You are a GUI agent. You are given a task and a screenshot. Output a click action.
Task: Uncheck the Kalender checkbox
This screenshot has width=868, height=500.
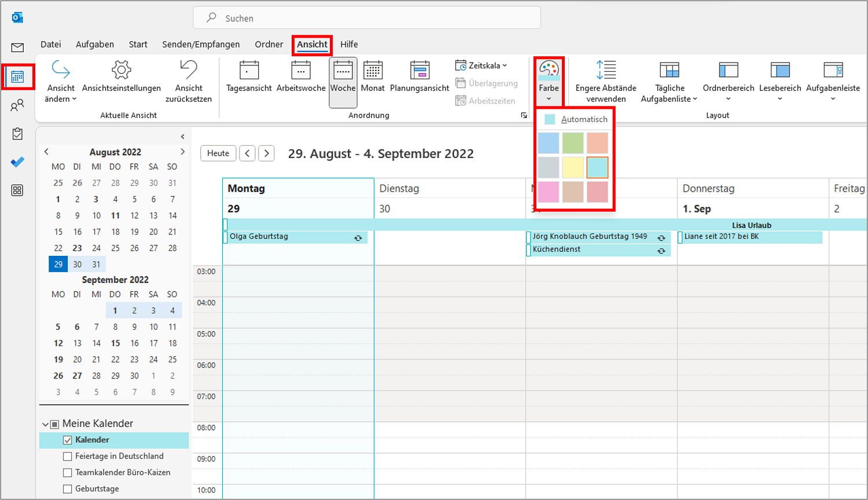point(68,440)
